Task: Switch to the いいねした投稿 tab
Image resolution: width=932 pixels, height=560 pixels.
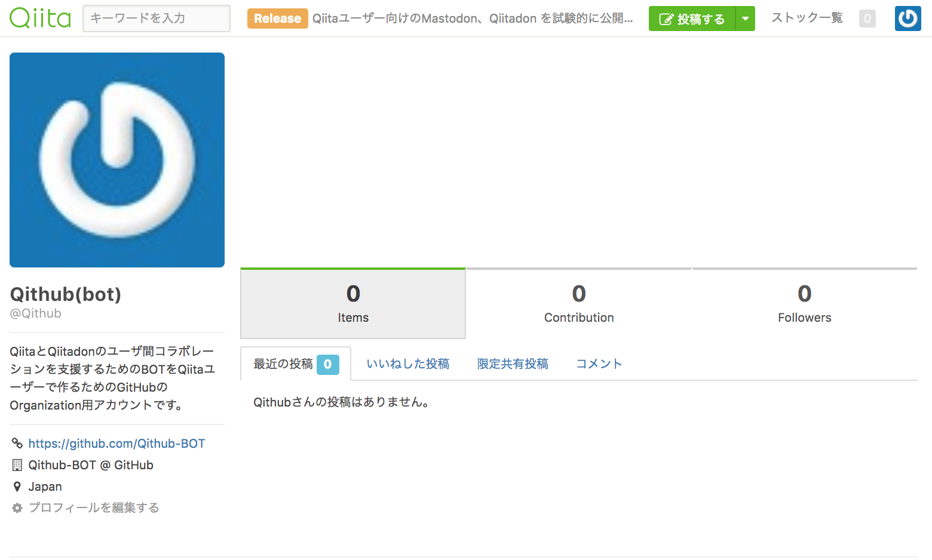Action: pos(408,364)
